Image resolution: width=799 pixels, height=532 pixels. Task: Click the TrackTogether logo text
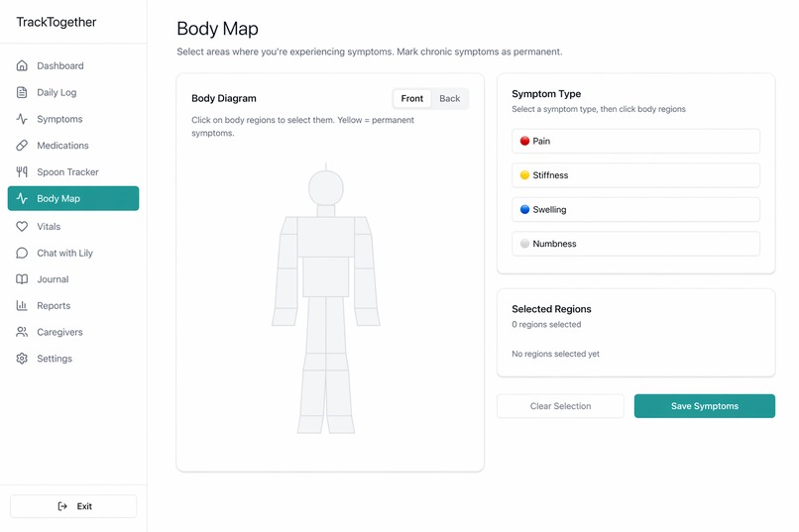click(x=57, y=22)
